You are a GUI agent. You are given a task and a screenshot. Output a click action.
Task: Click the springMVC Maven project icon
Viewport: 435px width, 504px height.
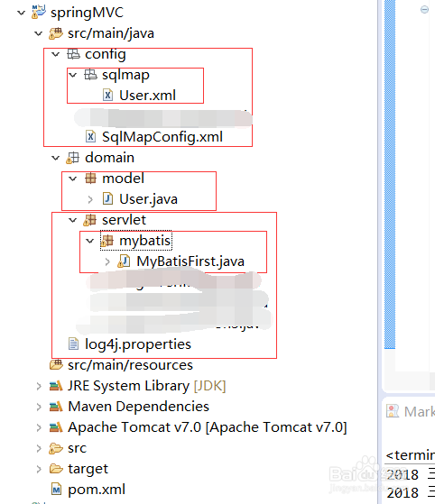[39, 13]
